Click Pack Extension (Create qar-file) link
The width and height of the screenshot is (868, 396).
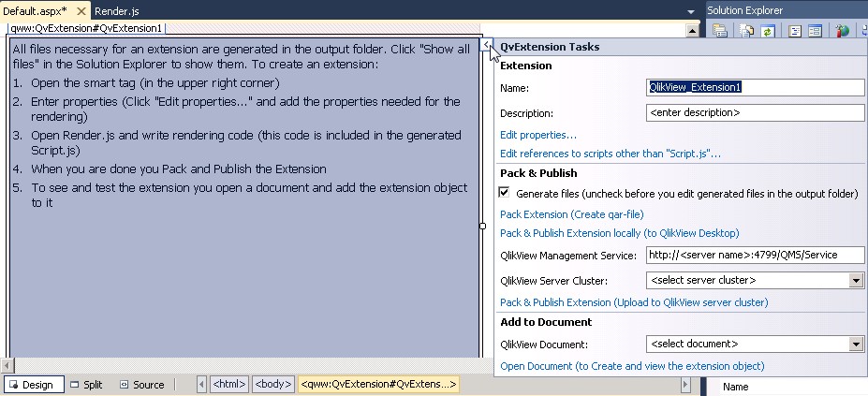tap(572, 214)
